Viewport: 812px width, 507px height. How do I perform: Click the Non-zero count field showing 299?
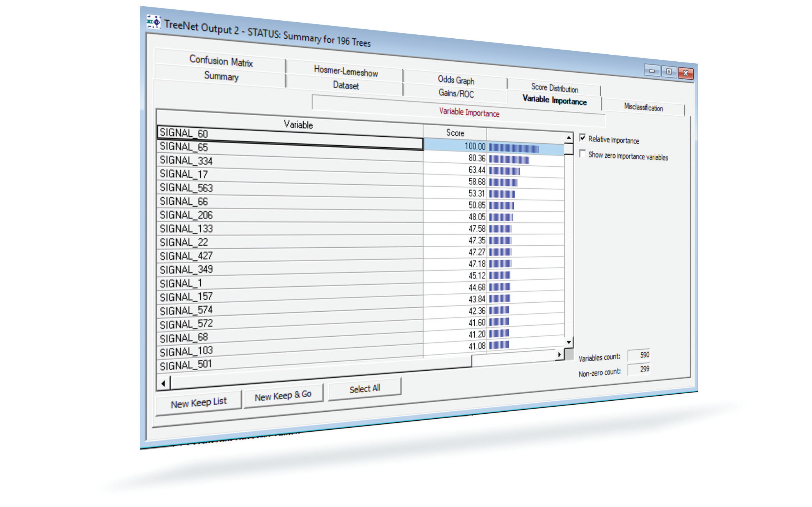coord(639,369)
